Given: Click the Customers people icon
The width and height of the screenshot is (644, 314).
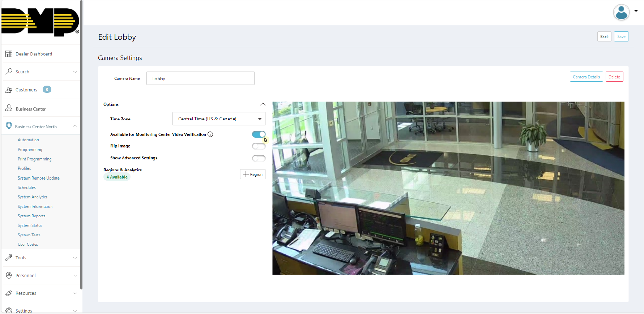Looking at the screenshot, I should click(9, 90).
